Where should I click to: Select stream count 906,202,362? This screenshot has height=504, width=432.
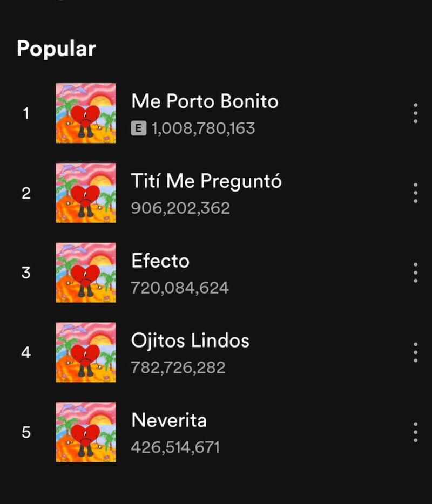pyautogui.click(x=180, y=208)
